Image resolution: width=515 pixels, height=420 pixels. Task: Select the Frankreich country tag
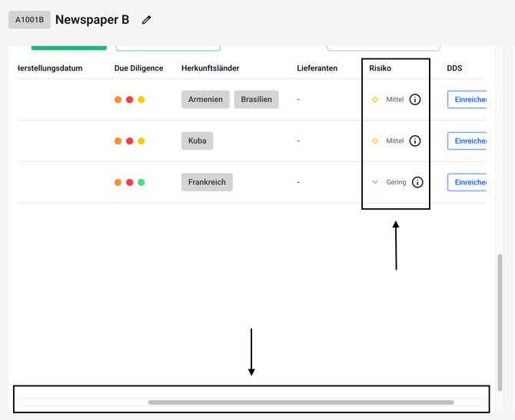tap(207, 183)
